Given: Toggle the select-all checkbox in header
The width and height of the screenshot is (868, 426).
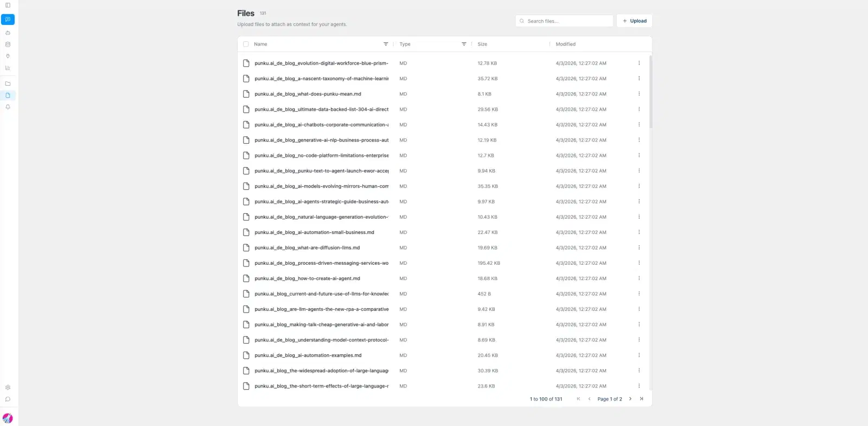Looking at the screenshot, I should (x=246, y=44).
